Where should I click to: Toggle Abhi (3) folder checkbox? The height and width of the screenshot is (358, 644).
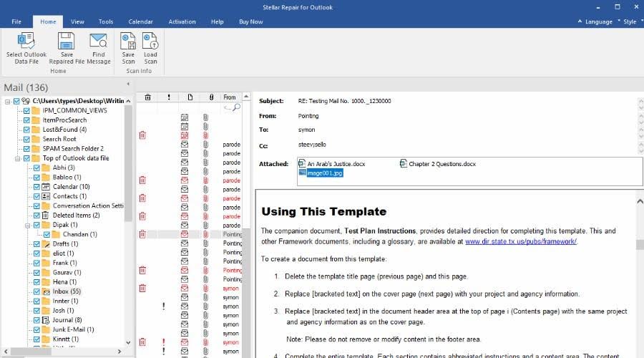point(36,168)
